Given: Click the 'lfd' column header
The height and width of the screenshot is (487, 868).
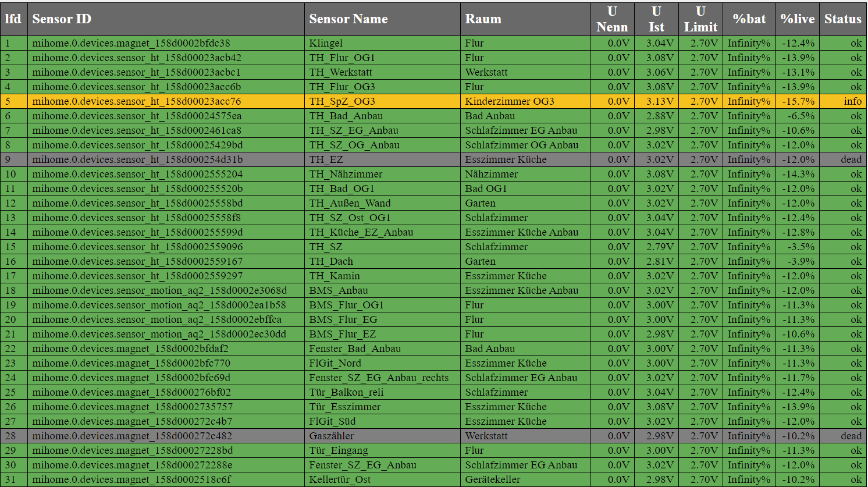Looking at the screenshot, I should 13,19.
